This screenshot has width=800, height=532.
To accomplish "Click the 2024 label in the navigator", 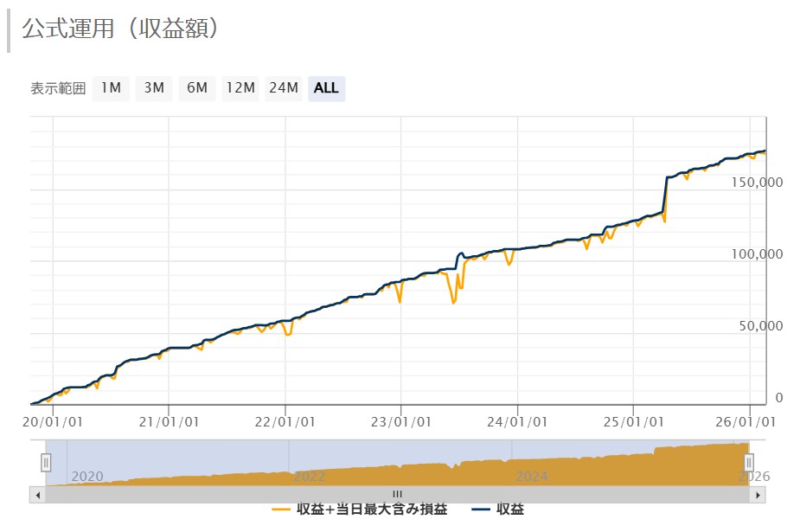I will (x=532, y=477).
